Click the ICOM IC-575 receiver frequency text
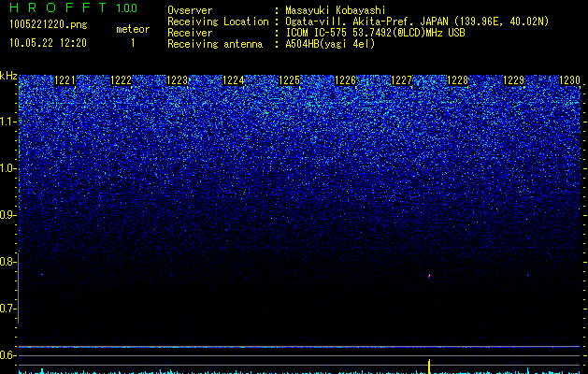 coord(375,33)
